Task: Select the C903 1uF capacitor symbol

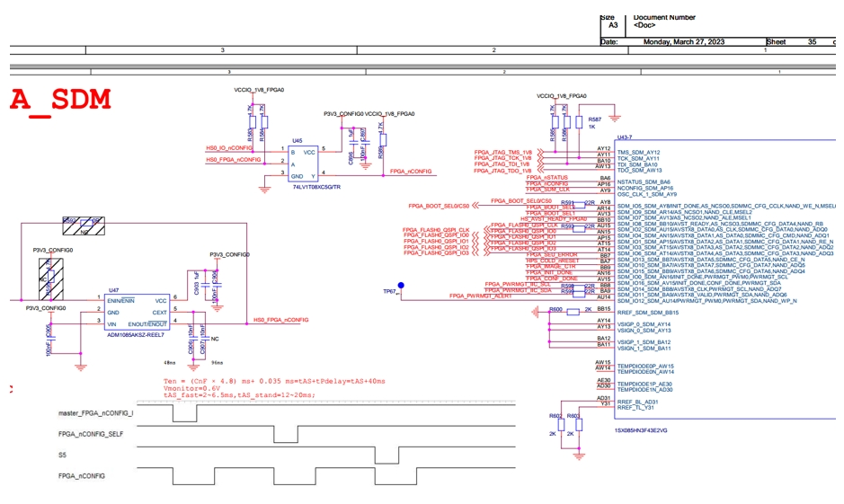Action: click(x=205, y=284)
